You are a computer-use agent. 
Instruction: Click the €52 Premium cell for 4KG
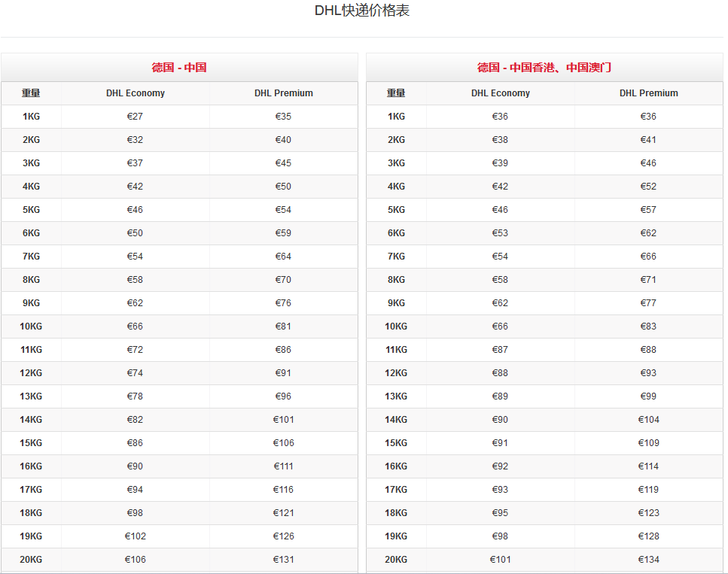(x=648, y=186)
